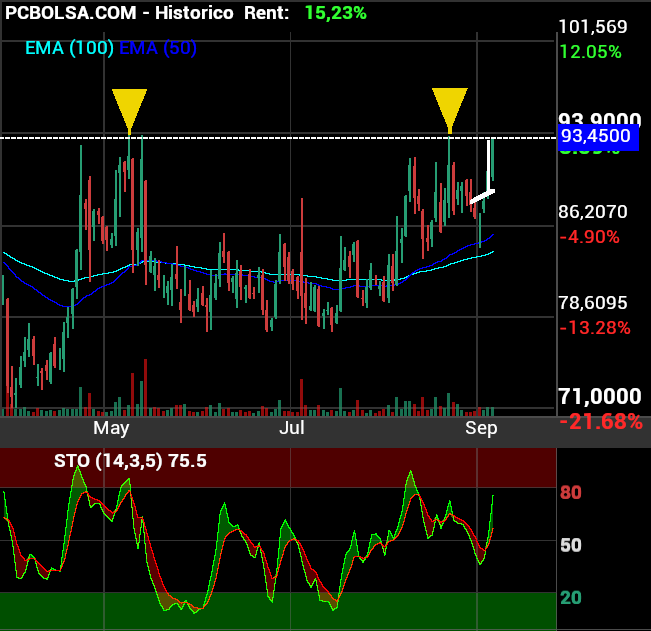Click the Jul label on the time axis

[x=291, y=428]
